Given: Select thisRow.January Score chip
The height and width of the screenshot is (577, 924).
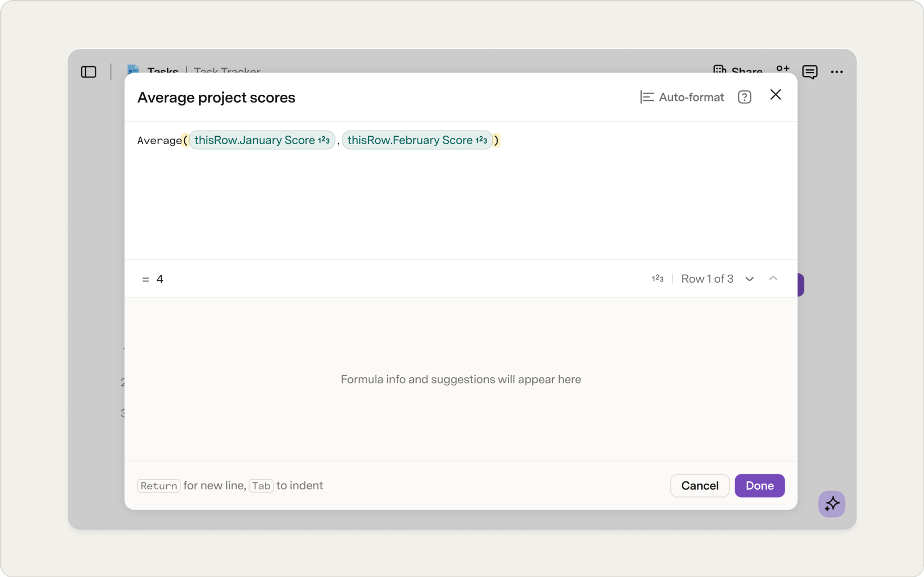Looking at the screenshot, I should (262, 140).
